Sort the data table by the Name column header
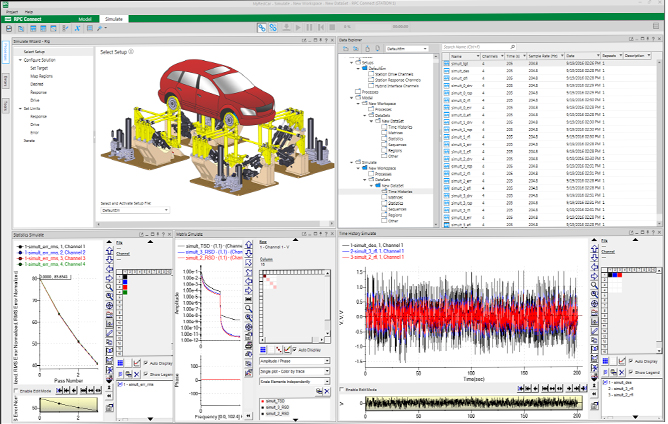Viewport: 668px width, 424px height. [x=457, y=56]
